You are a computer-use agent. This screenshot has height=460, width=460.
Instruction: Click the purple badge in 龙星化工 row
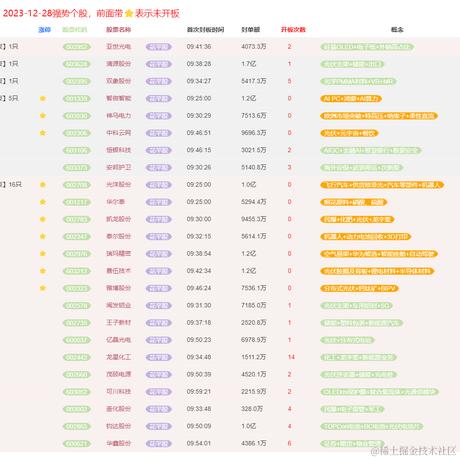(159, 357)
